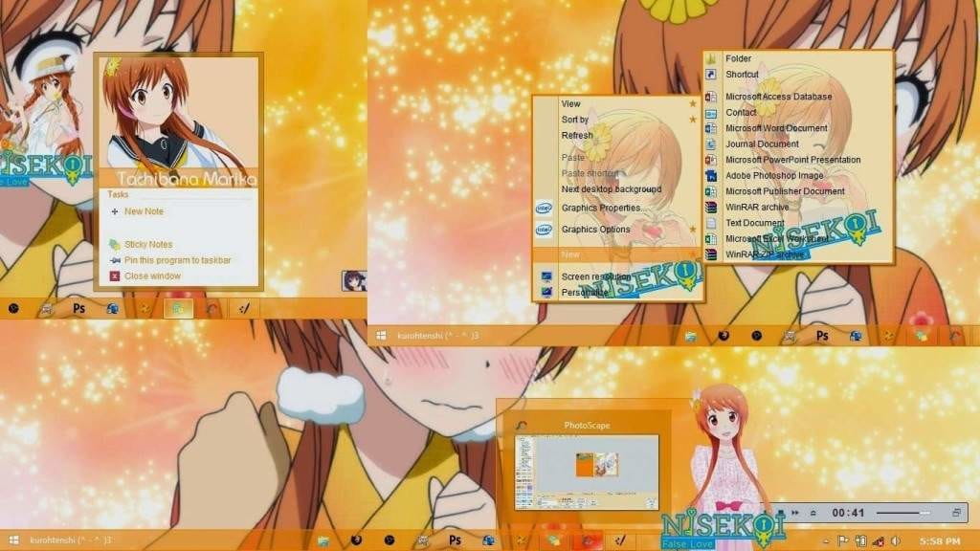Open Firefox from the taskbar

pos(355,540)
